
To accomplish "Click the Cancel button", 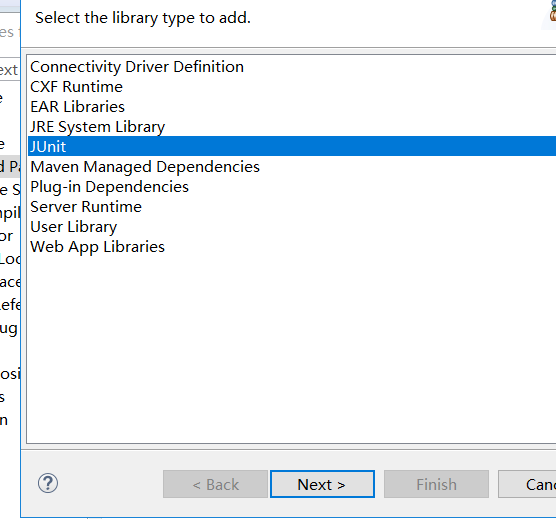I will click(528, 484).
